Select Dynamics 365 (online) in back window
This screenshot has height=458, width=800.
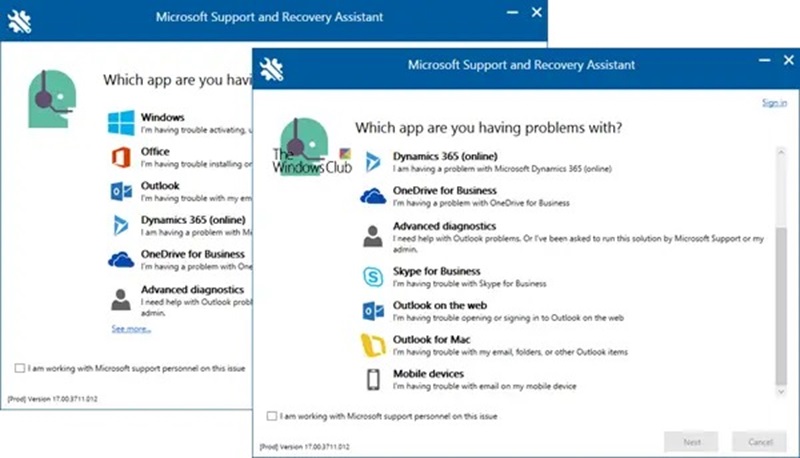(x=180, y=225)
